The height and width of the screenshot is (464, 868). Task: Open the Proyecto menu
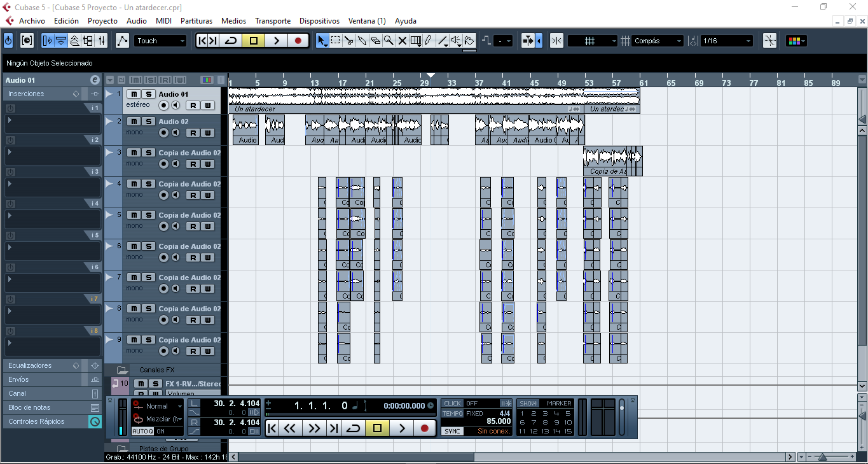tap(102, 21)
